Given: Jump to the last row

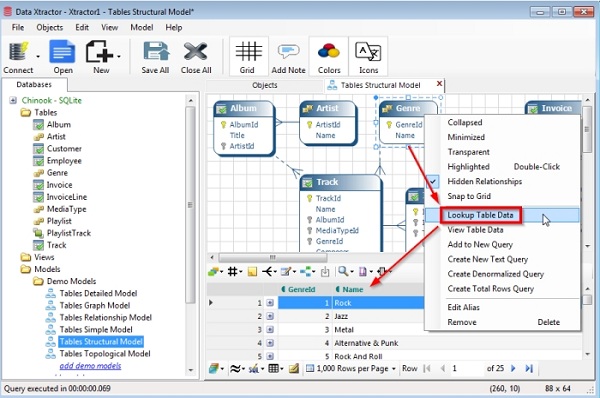Looking at the screenshot, I should point(529,369).
